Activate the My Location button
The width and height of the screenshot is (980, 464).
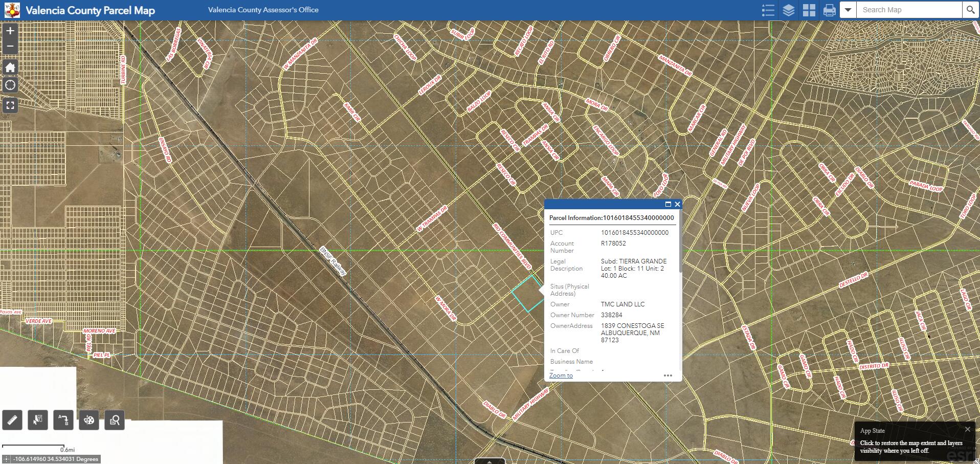coord(10,85)
